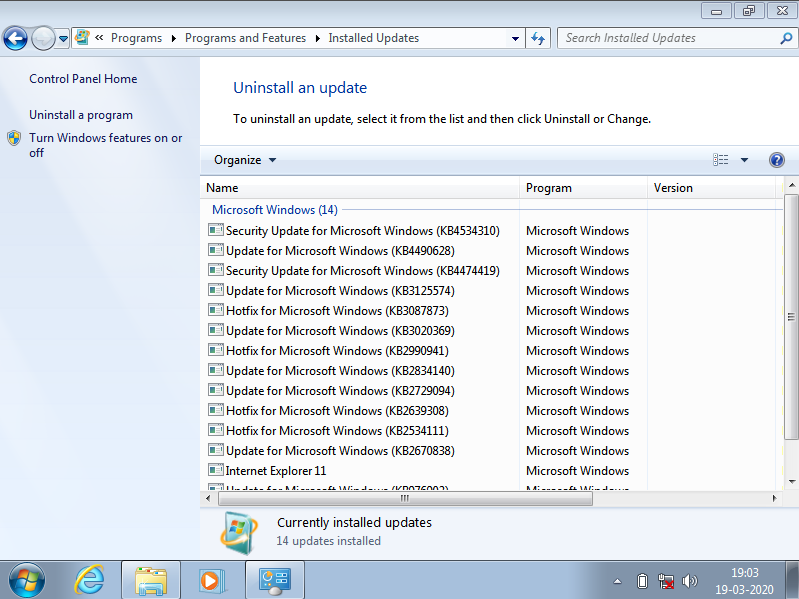Viewport: 799px width, 599px height.
Task: Open the recent pages dropdown arrow
Action: click(63, 39)
